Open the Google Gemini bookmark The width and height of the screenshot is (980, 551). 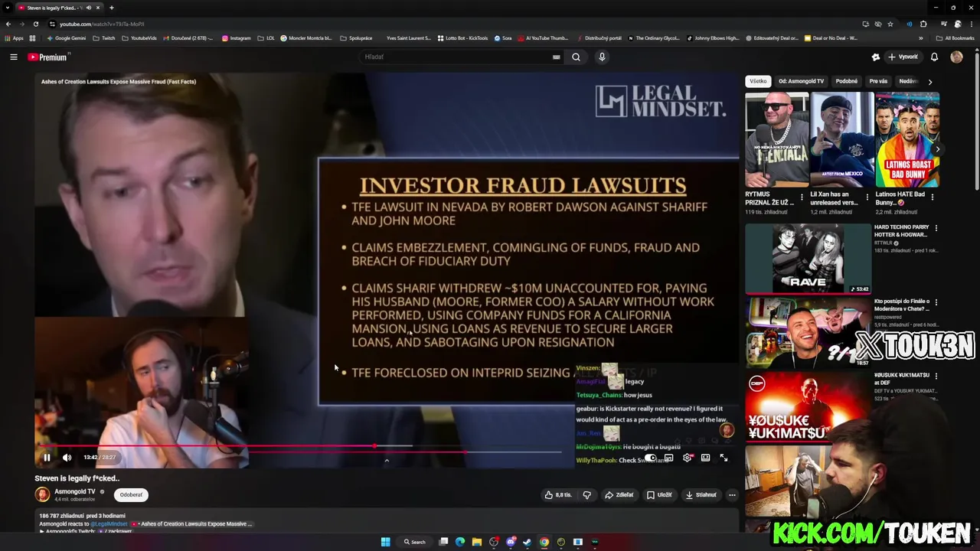pos(66,38)
